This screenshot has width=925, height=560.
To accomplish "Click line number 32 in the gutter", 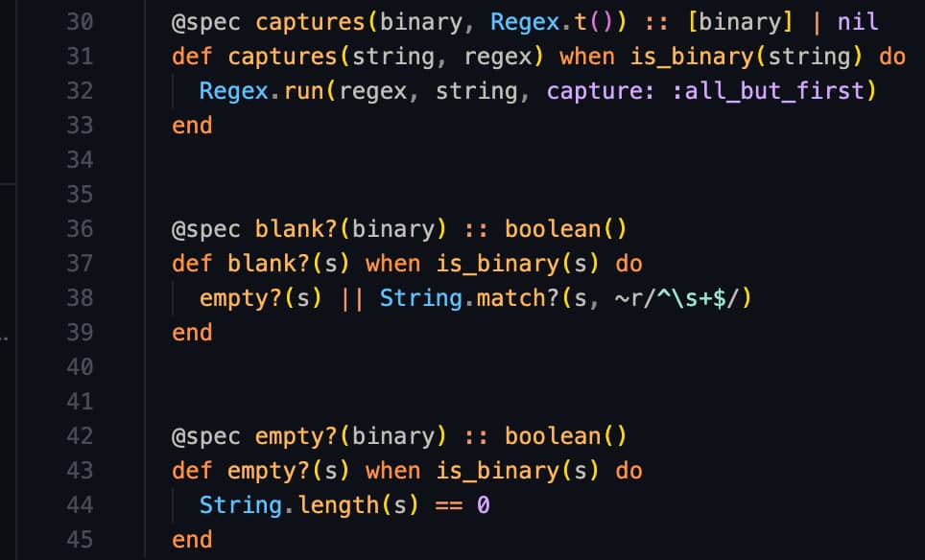I will coord(80,91).
